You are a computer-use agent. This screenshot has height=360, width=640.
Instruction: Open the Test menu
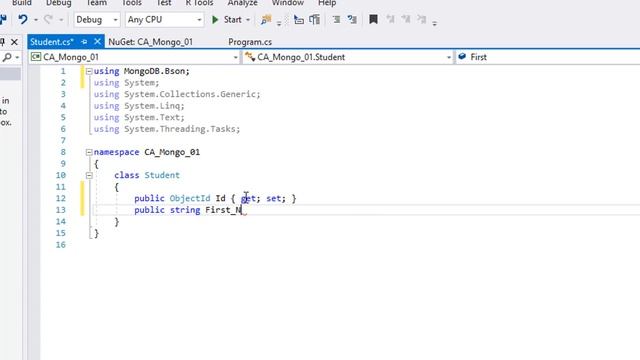(164, 3)
